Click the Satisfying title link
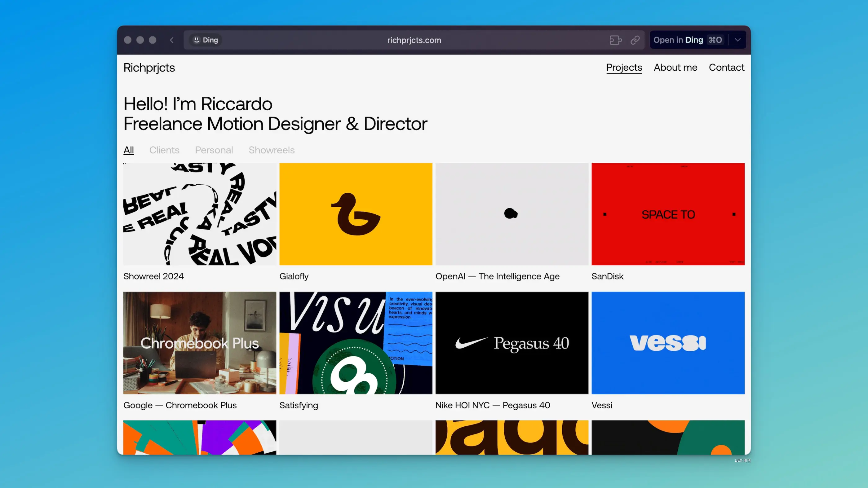 (299, 405)
